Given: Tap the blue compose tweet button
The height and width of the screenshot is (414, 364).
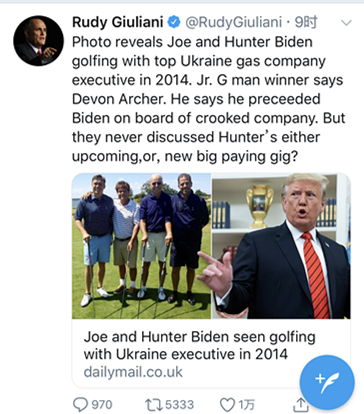Looking at the screenshot, I should click(327, 382).
